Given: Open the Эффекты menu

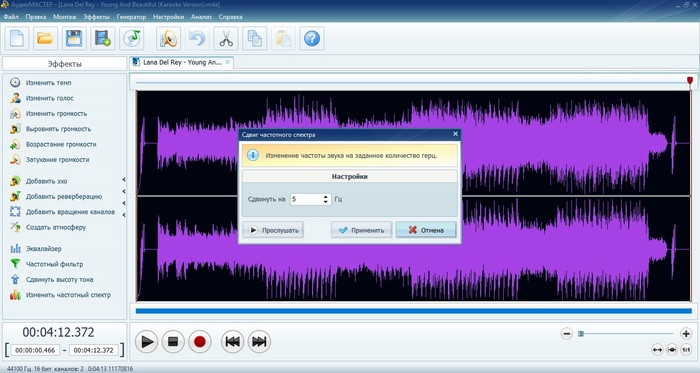Looking at the screenshot, I should (x=96, y=17).
